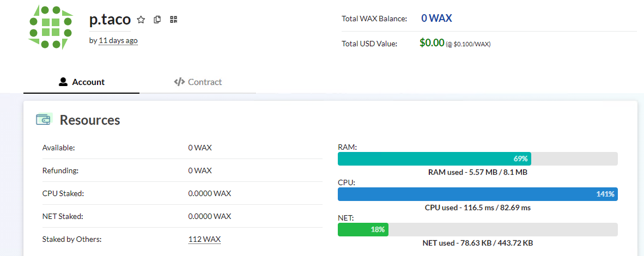This screenshot has width=644, height=256.
Task: Click the 'RAM used - 5.57 MB / 8.1 MB' text
Action: pyautogui.click(x=478, y=173)
